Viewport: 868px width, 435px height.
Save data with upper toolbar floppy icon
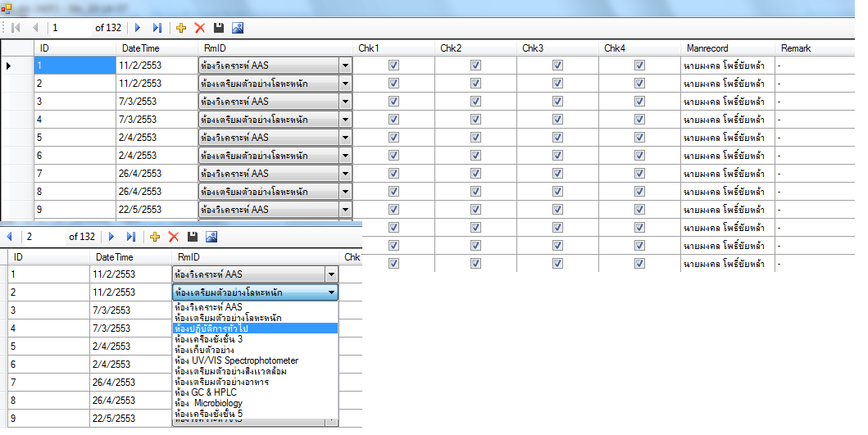pyautogui.click(x=219, y=28)
